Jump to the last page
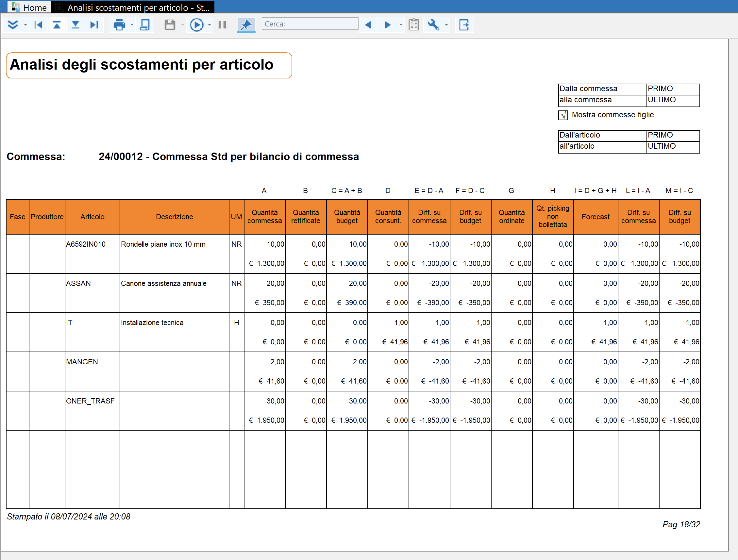This screenshot has height=560, width=738. (x=94, y=25)
